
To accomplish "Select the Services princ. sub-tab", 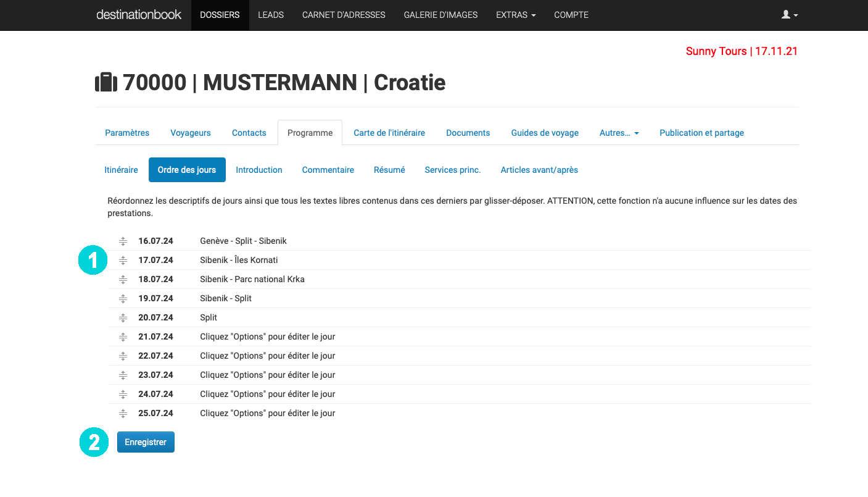I will (452, 170).
